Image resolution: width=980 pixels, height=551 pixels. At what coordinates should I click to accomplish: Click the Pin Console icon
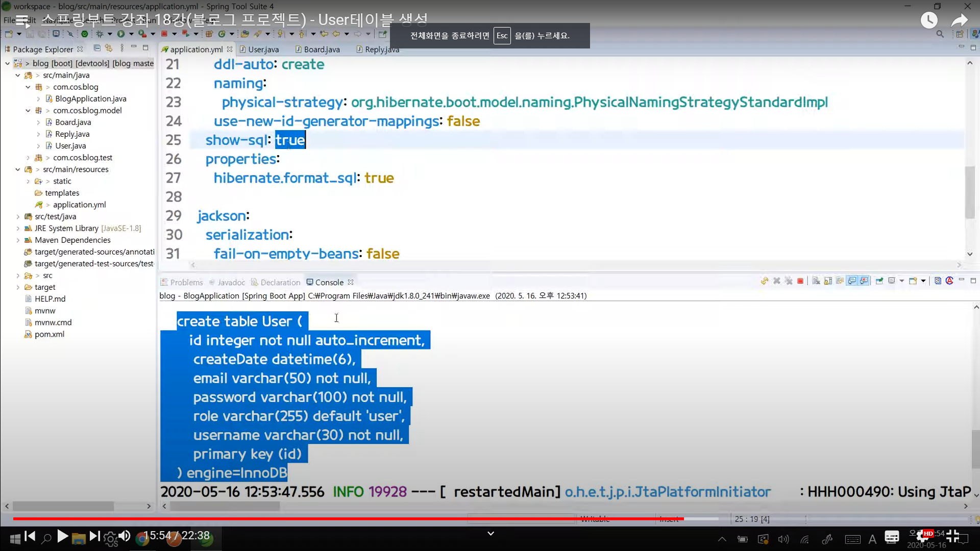tap(879, 281)
